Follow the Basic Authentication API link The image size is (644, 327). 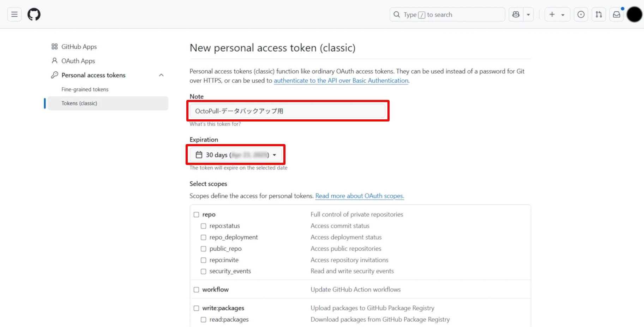point(341,81)
